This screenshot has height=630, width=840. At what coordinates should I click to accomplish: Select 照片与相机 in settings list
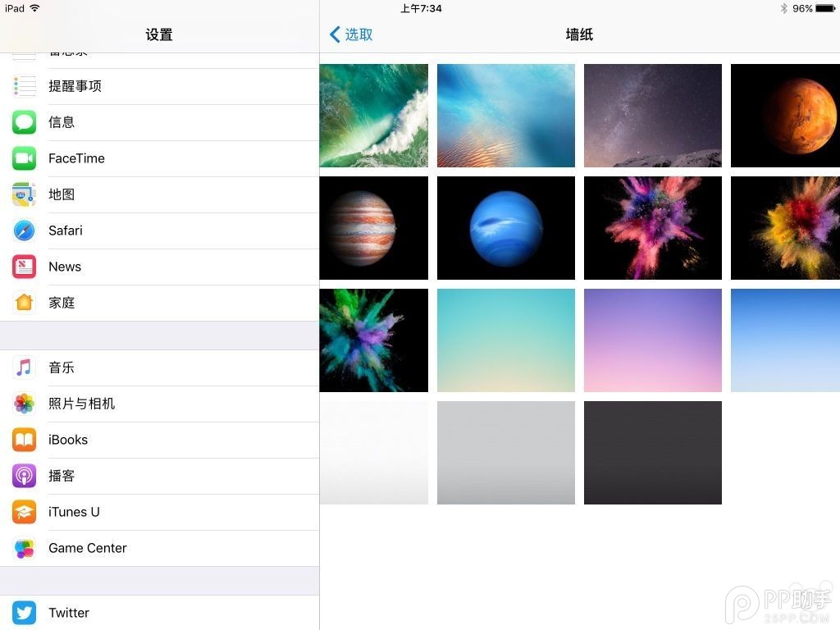click(x=160, y=404)
